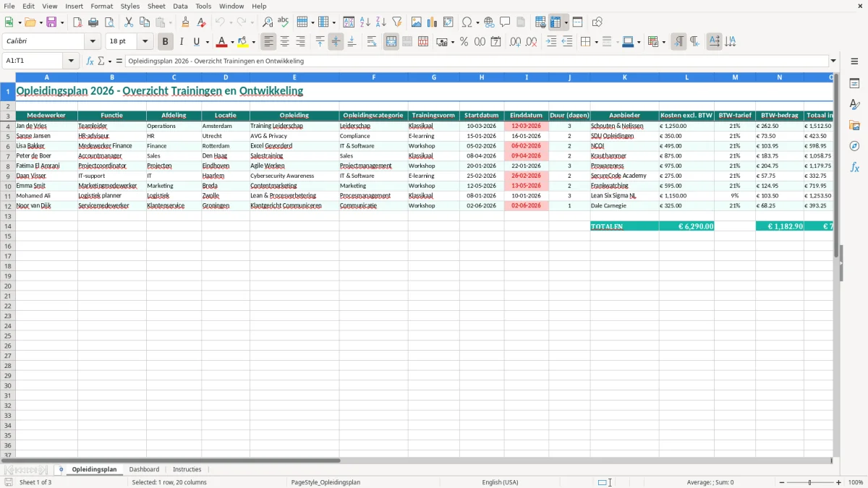Cut the selection with scissors icon
This screenshot has width=868, height=488.
[129, 22]
